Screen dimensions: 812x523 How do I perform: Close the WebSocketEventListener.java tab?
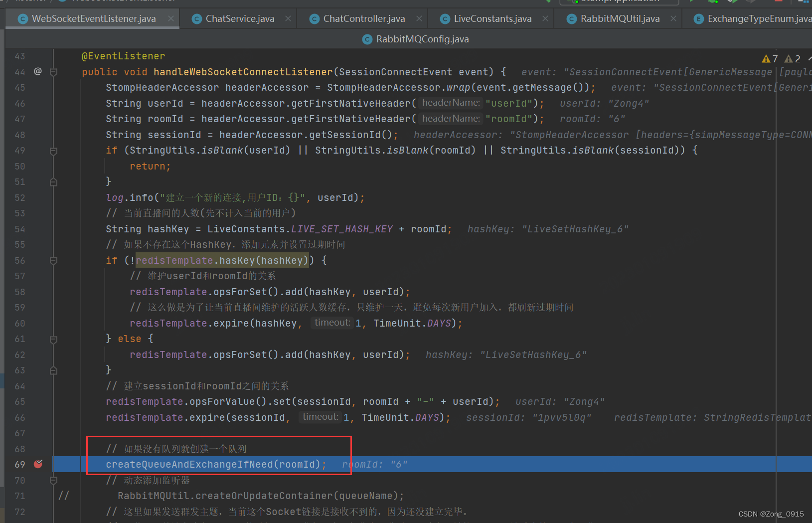pyautogui.click(x=171, y=18)
